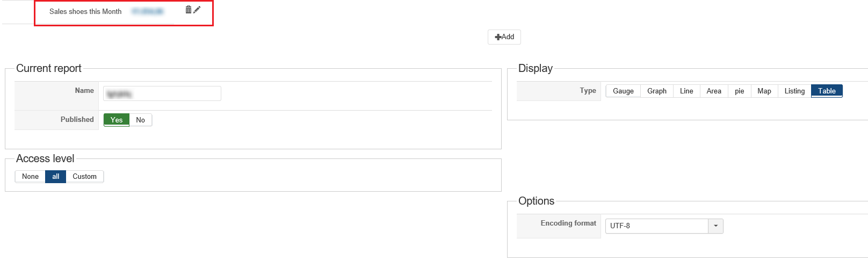868x268 pixels.
Task: Click the Sales shoes this Month label
Action: click(85, 11)
